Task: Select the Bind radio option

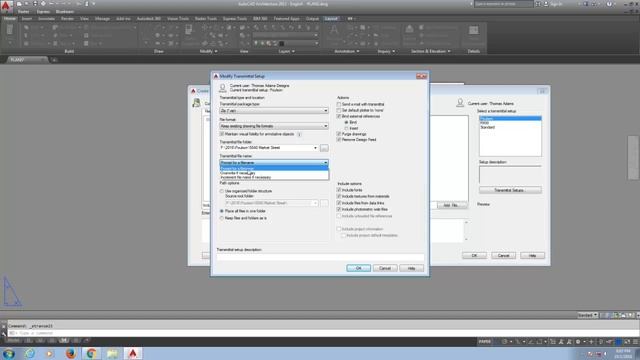Action: coord(351,122)
